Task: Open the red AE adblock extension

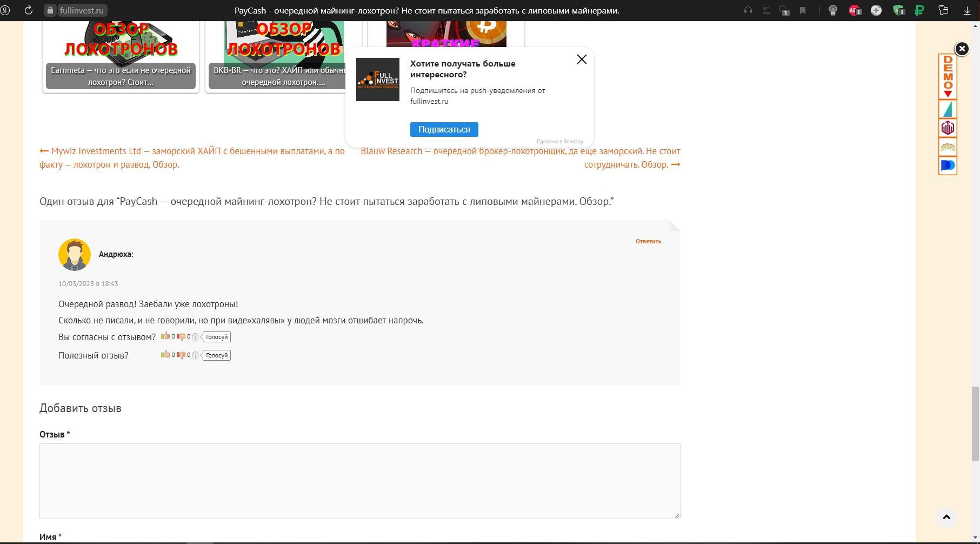Action: tap(855, 10)
